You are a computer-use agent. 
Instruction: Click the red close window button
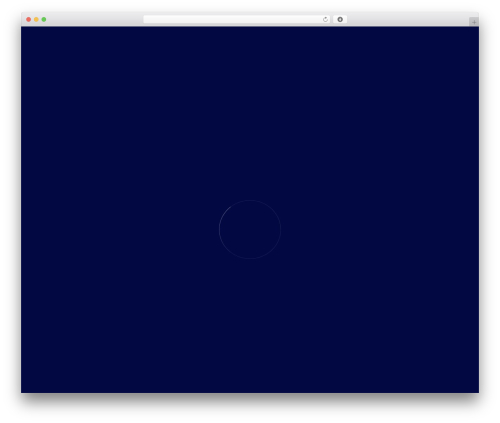29,20
